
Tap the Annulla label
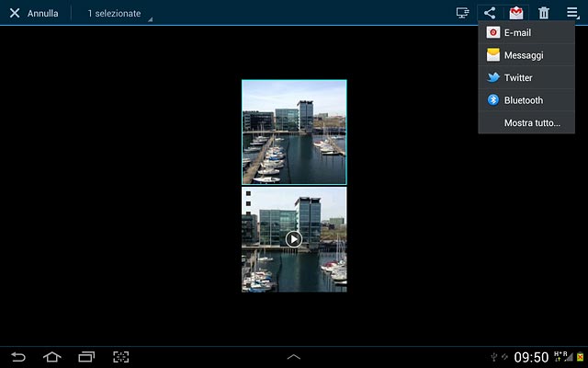[43, 14]
